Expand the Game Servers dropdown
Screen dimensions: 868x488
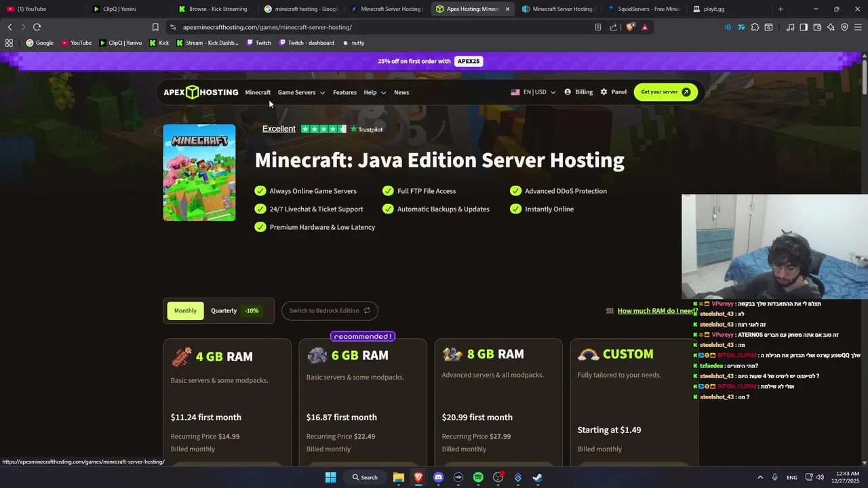[301, 92]
